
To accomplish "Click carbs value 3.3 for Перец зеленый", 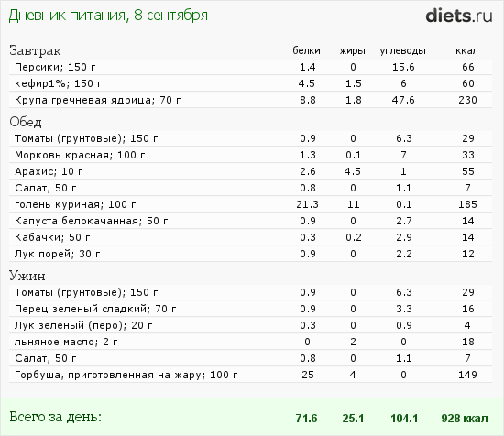I will point(404,309).
